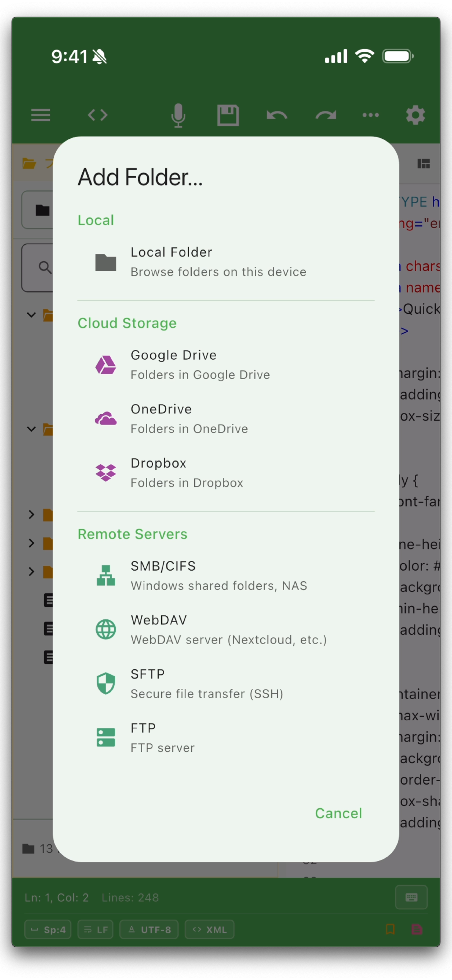Open the settings gear
The height and width of the screenshot is (980, 452).
(415, 115)
